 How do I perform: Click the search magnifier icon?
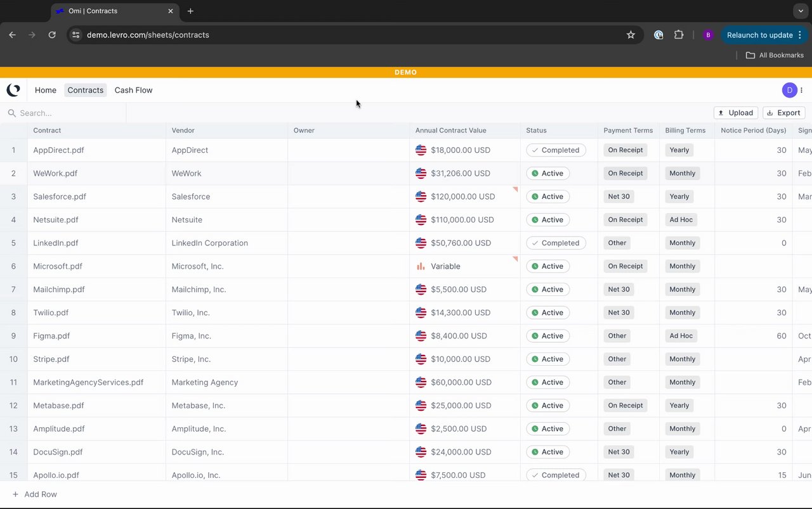click(11, 113)
